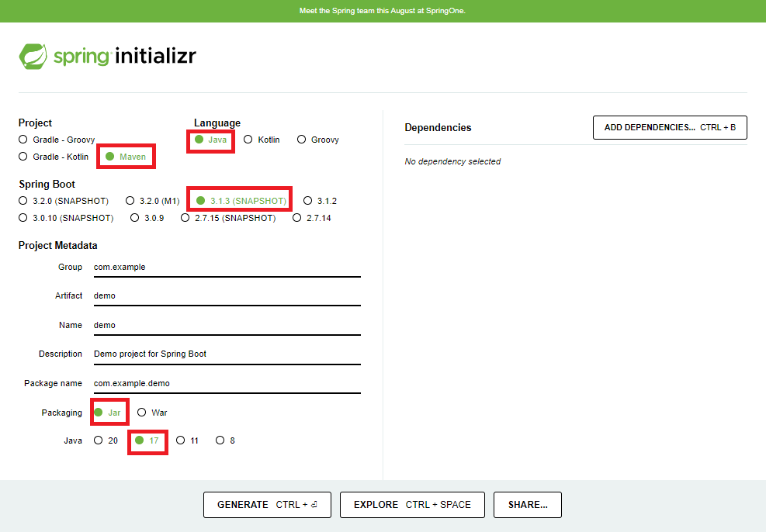This screenshot has width=766, height=532.
Task: Choose the Maven project option
Action: (126, 157)
